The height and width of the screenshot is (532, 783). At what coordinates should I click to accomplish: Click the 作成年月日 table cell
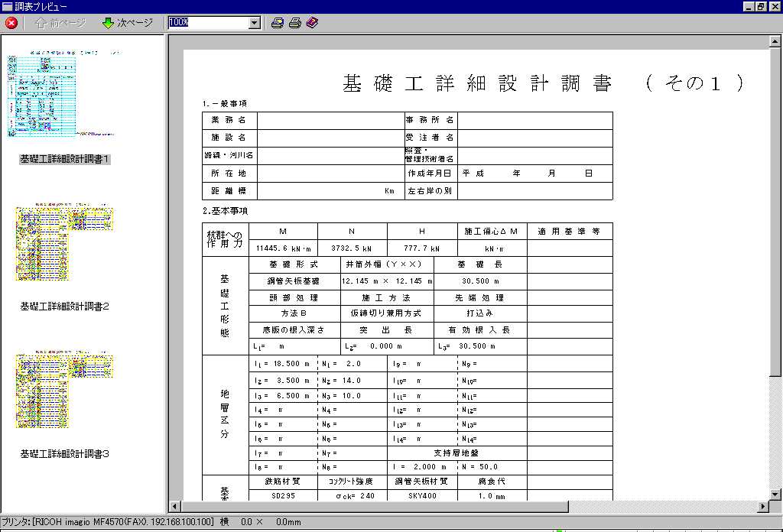click(x=431, y=174)
